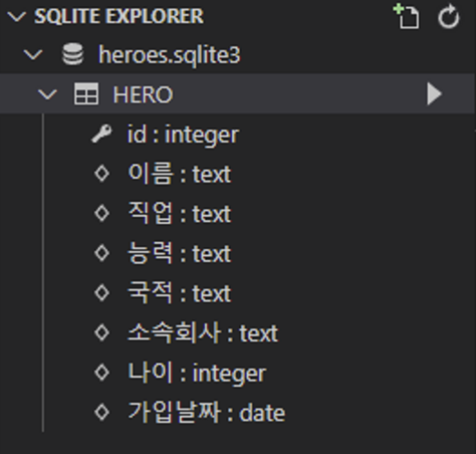
Task: Click the HERO table grid icon
Action: (x=86, y=94)
